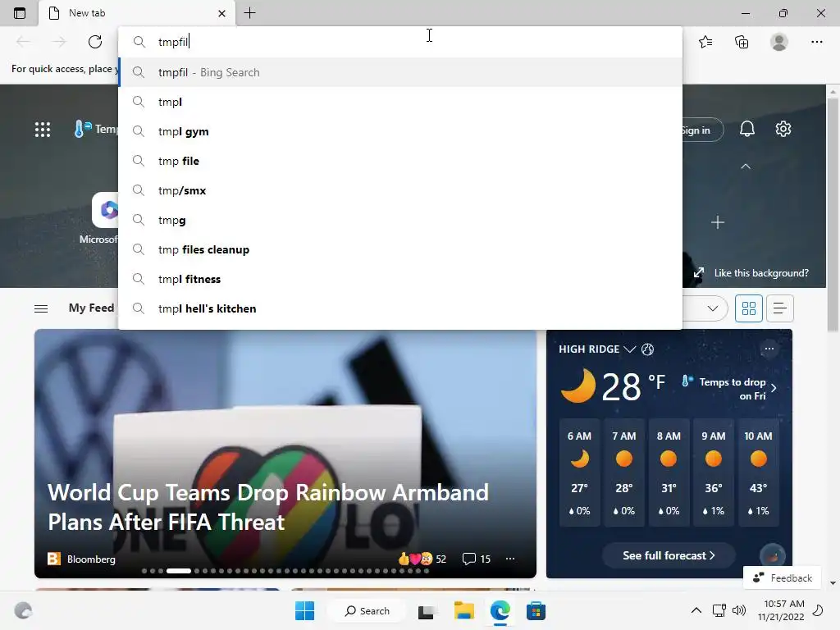
Task: Open page settings gear icon
Action: click(x=783, y=129)
